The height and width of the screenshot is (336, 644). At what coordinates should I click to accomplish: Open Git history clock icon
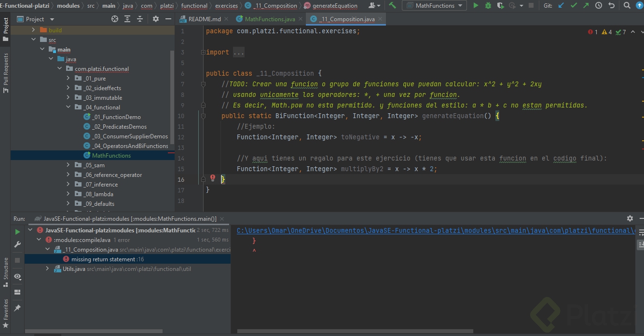point(599,6)
